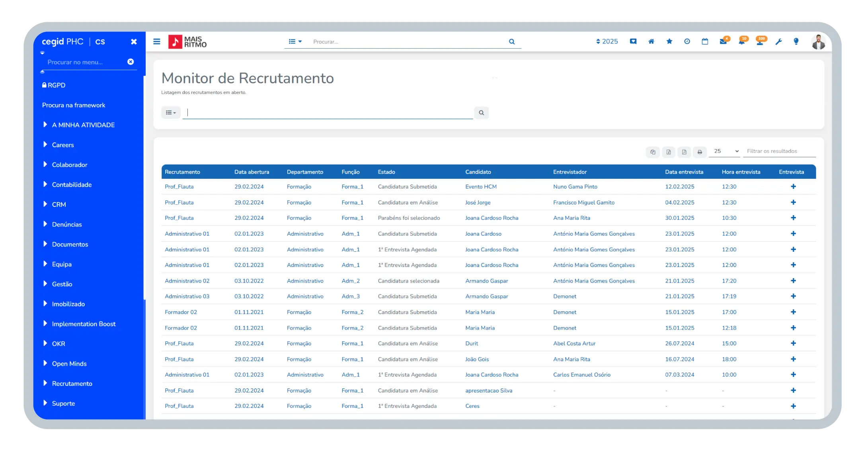
Task: Open the Mais Ritmo logo
Action: (x=187, y=41)
